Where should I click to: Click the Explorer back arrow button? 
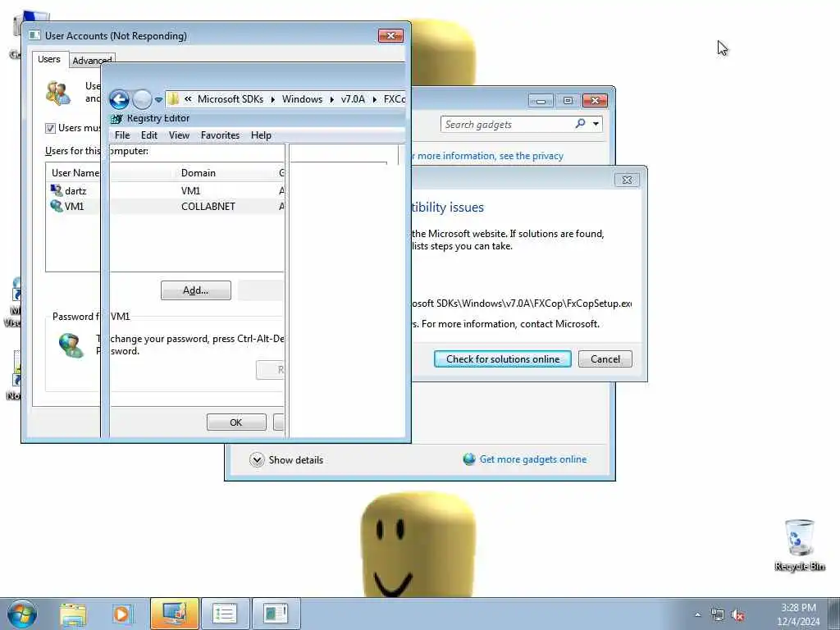(x=119, y=99)
